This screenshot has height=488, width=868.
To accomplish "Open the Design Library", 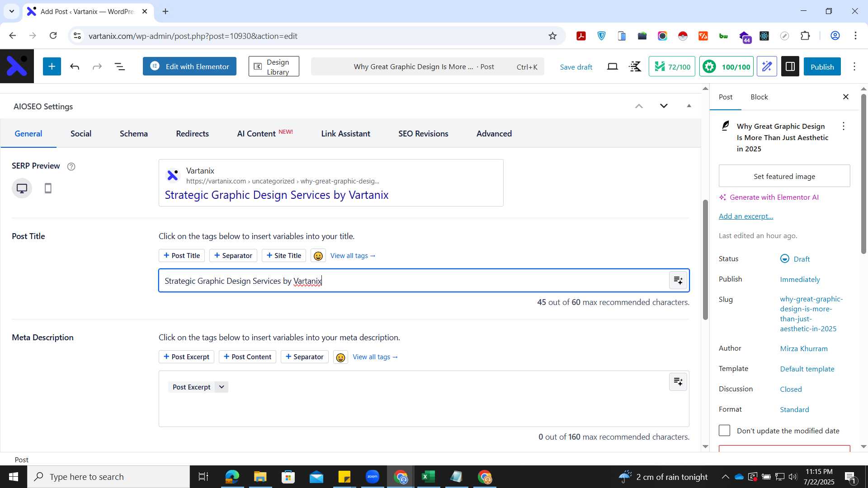I will click(274, 66).
